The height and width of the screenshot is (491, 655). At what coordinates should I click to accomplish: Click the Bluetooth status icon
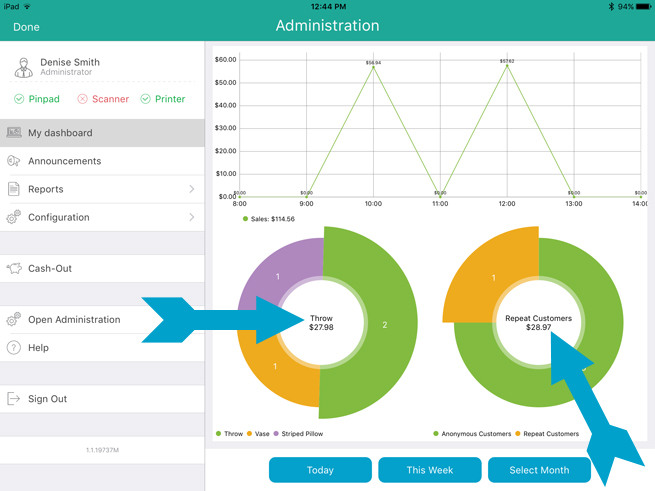(x=611, y=6)
